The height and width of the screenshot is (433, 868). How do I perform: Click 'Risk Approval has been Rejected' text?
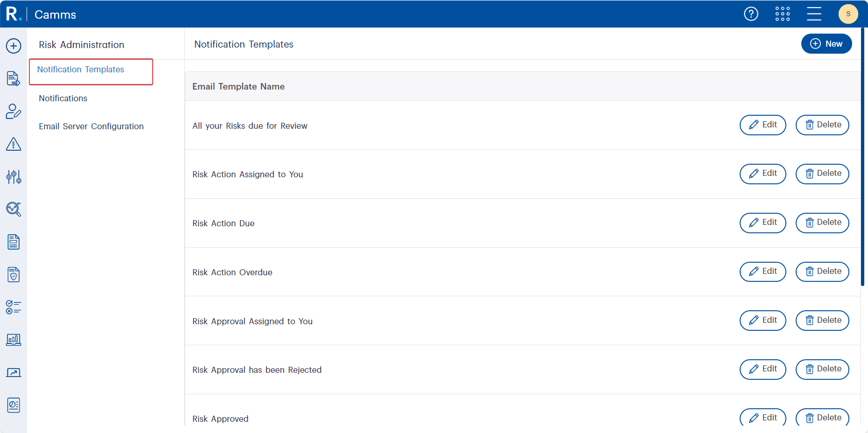[257, 370]
